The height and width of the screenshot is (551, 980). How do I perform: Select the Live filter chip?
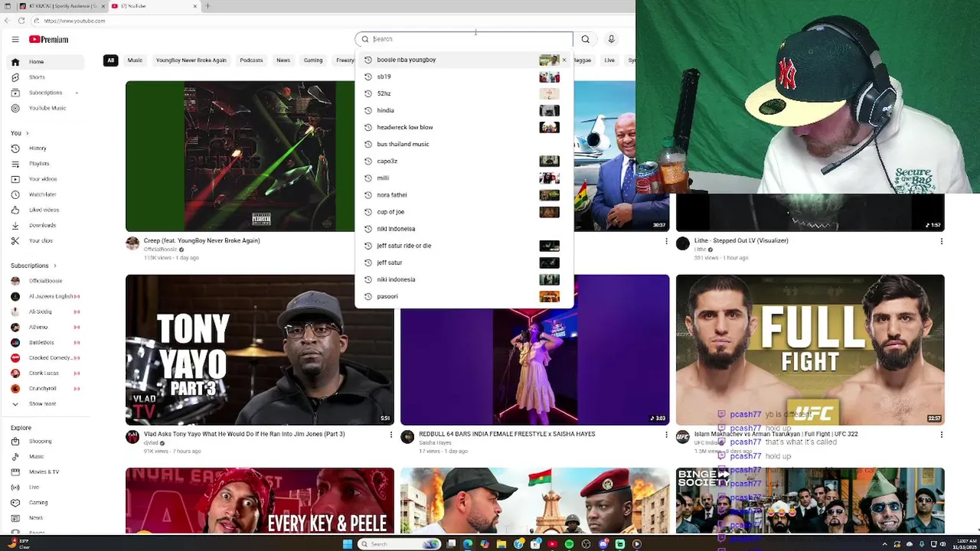609,60
